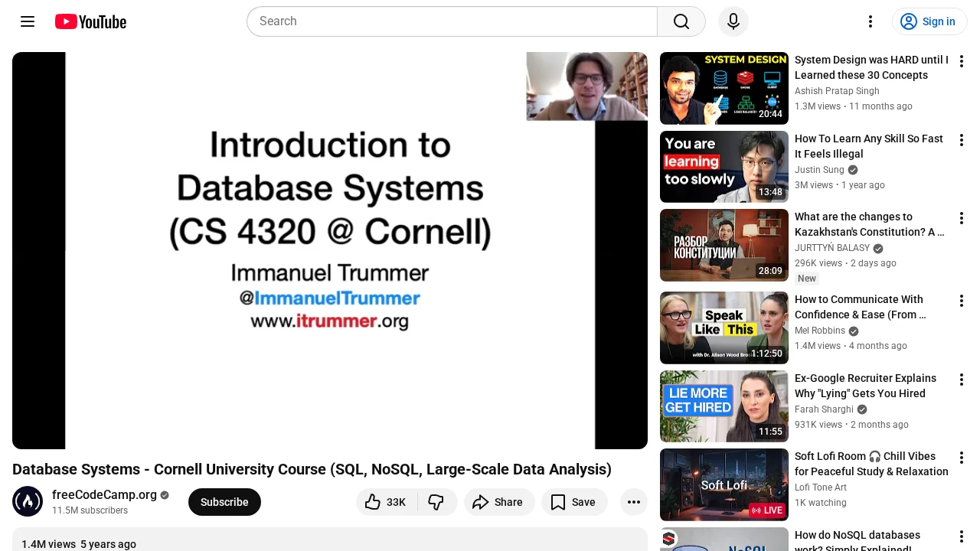
Task: Click the video title heading Database Systems
Action: [x=312, y=469]
